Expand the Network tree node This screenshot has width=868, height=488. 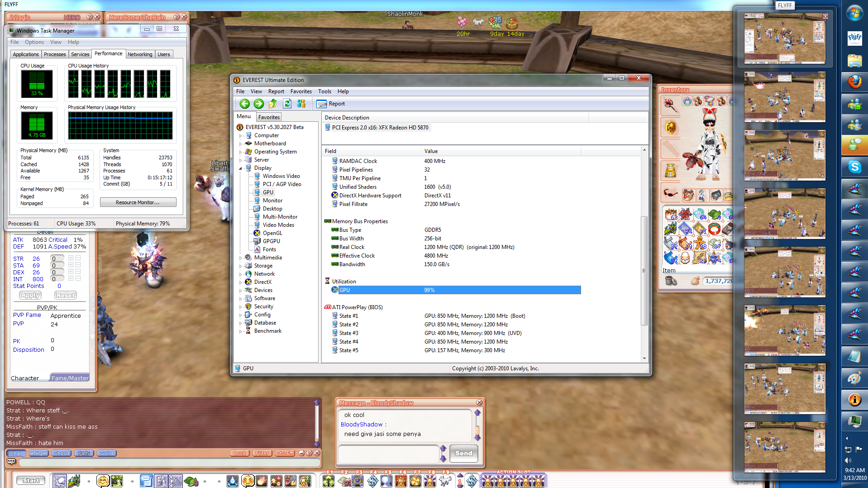click(x=240, y=274)
